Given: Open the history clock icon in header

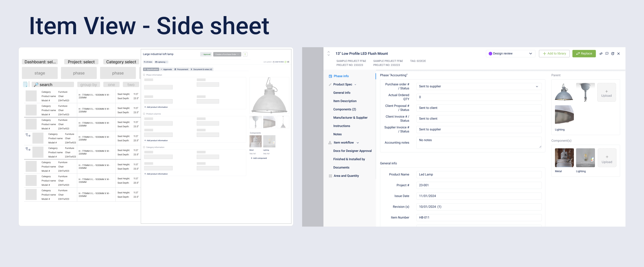Looking at the screenshot, I should 613,54.
